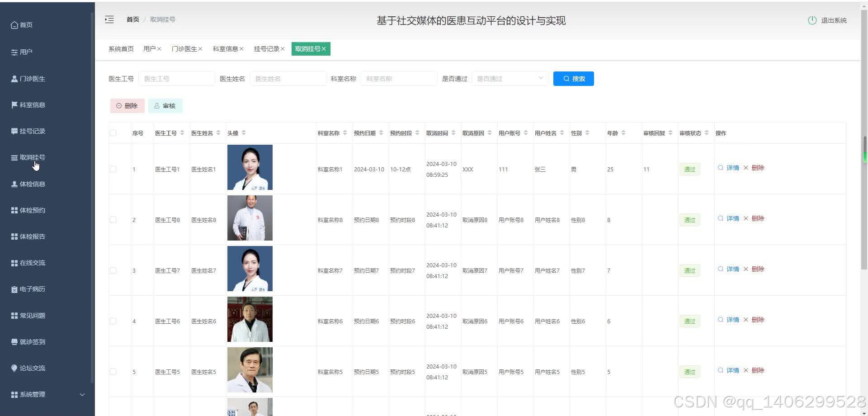Image resolution: width=868 pixels, height=416 pixels.
Task: Click the 电子病历 sidebar icon
Action: [14, 289]
